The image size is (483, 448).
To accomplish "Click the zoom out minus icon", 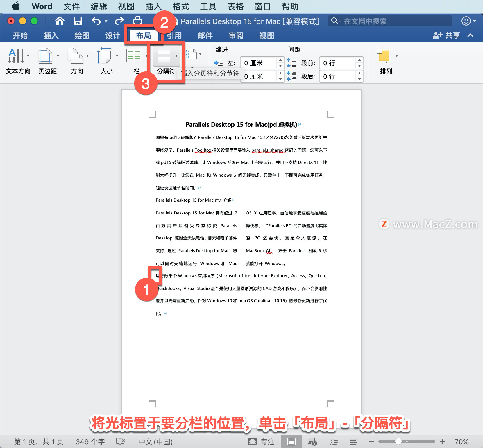I will pyautogui.click(x=371, y=442).
